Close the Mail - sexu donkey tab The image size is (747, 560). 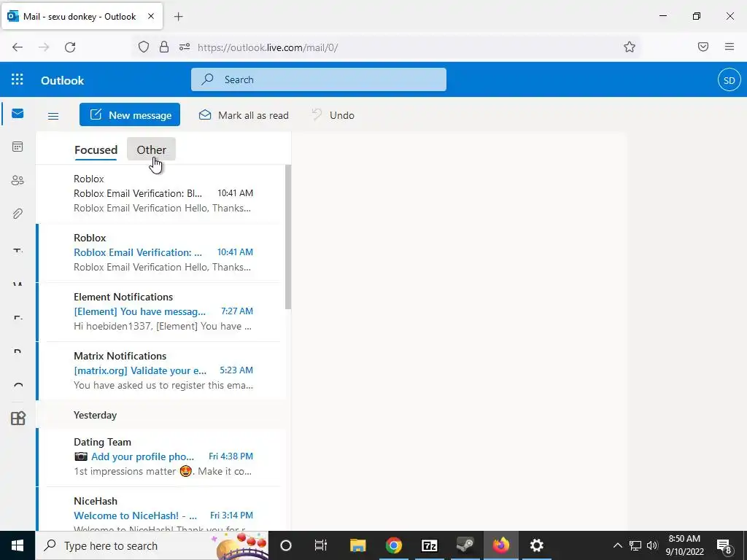150,16
